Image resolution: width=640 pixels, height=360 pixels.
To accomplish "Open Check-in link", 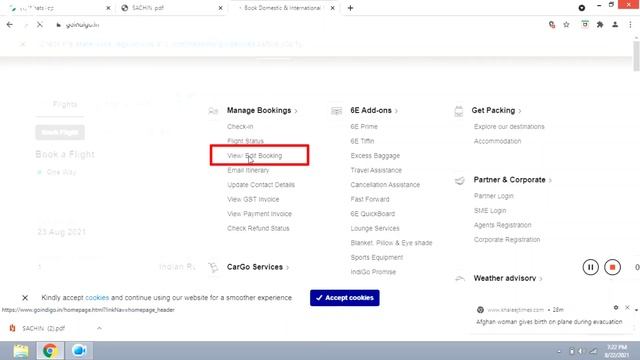I will coord(240,127).
